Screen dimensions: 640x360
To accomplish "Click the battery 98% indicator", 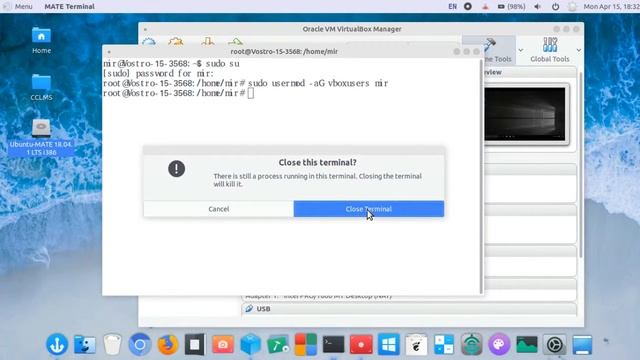I will (x=511, y=7).
